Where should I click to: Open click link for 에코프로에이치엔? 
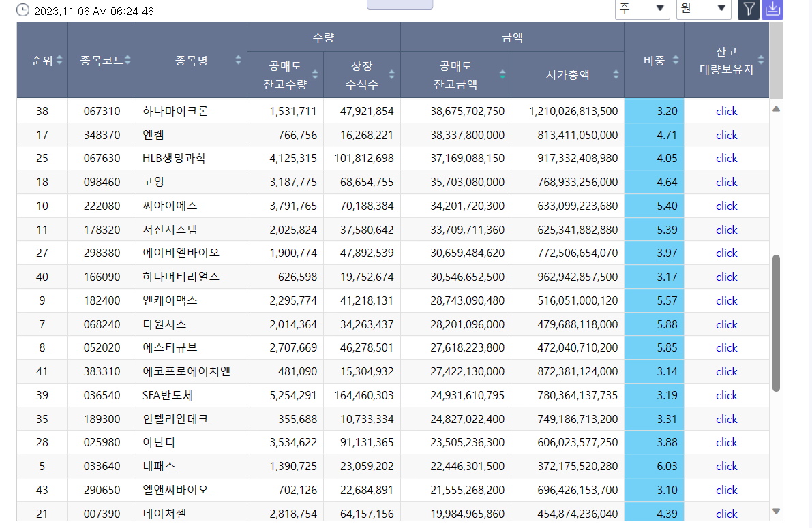pos(726,372)
